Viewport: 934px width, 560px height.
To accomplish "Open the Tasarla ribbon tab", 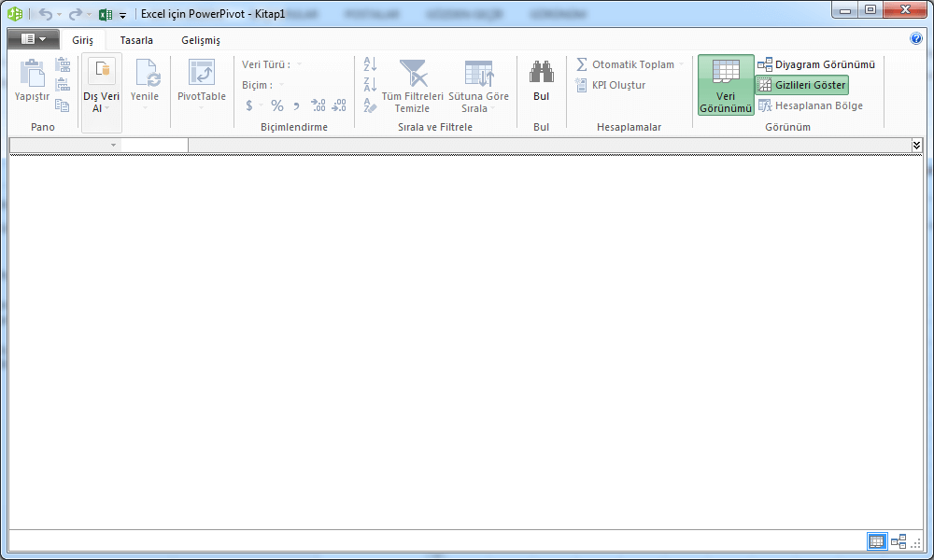I will (x=136, y=40).
